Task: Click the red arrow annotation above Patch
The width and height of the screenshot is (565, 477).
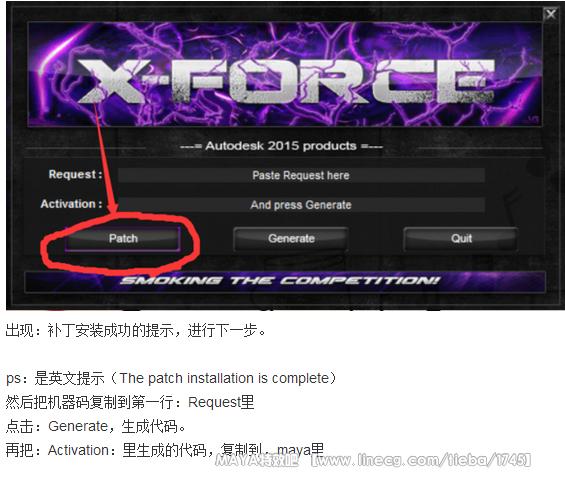Action: [x=106, y=155]
